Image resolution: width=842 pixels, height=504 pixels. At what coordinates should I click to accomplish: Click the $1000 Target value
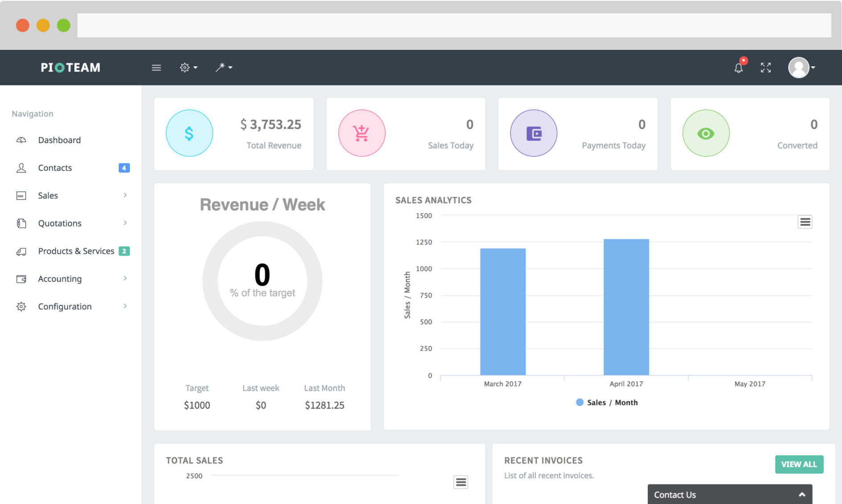(197, 405)
